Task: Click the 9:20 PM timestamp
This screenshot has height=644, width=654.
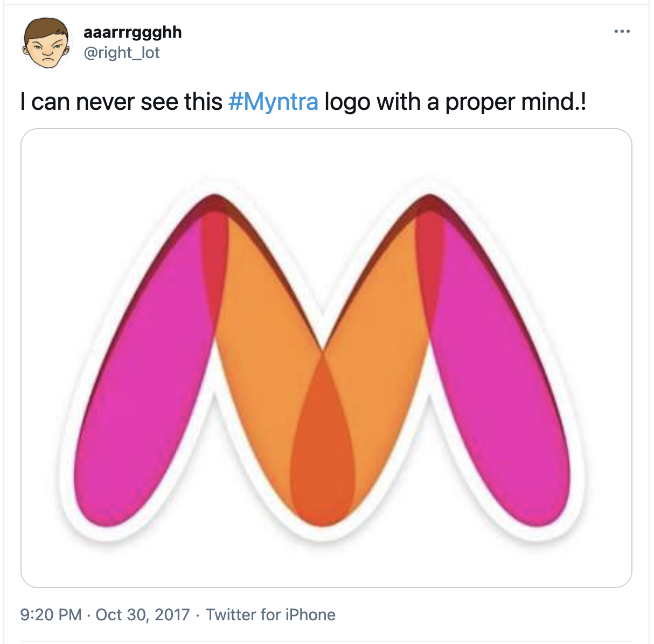Action: coord(51,614)
